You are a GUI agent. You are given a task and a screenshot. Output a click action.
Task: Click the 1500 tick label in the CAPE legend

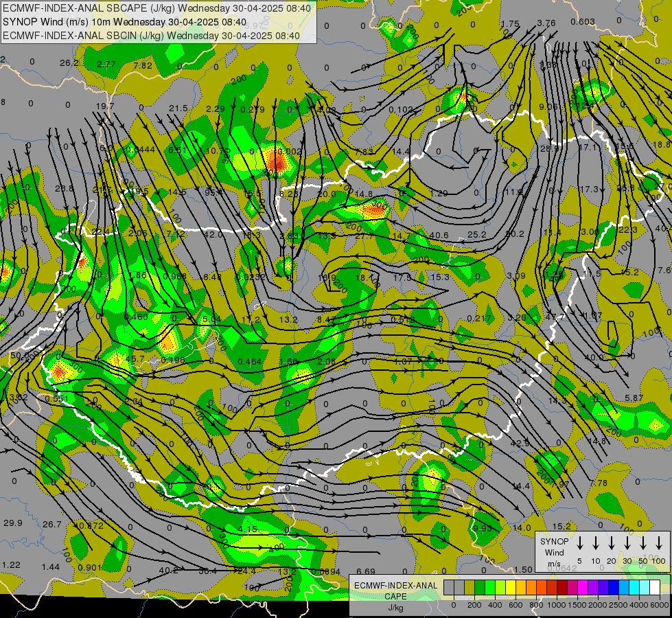577,605
